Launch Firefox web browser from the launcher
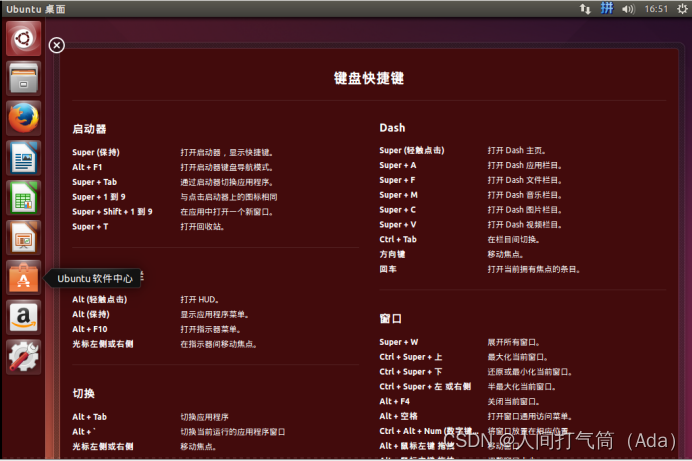Screen dimensions: 692x461 point(23,118)
